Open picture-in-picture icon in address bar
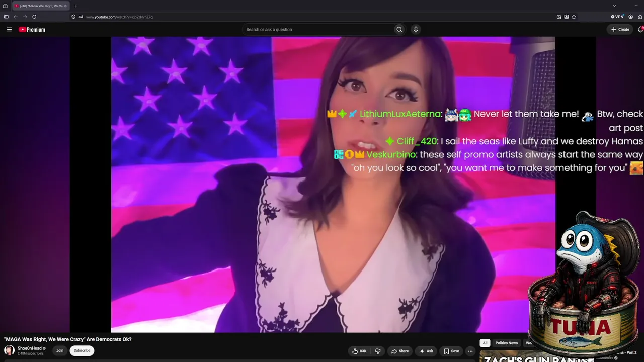Viewport: 644px width, 362px height. click(x=559, y=17)
